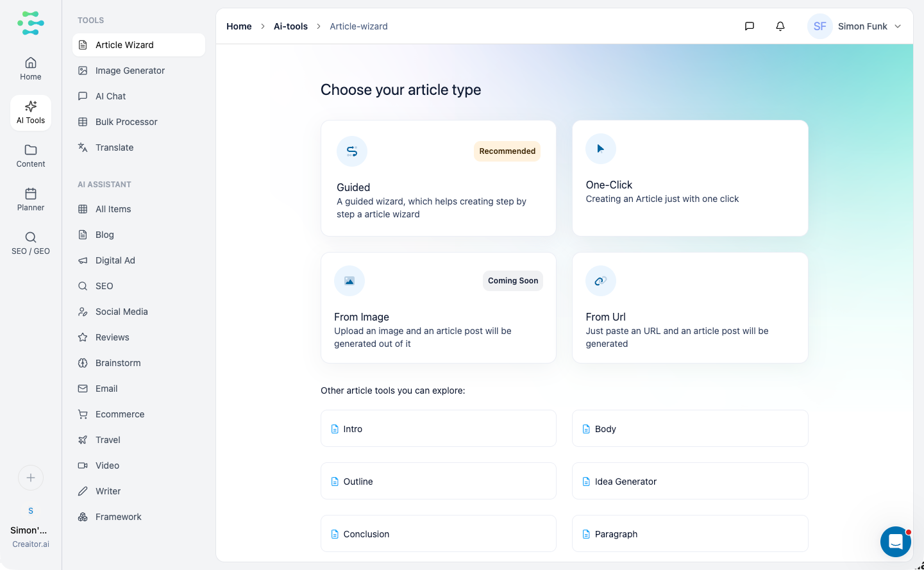Click the chat messages icon in header
Viewport: 924px width, 570px height.
click(749, 26)
